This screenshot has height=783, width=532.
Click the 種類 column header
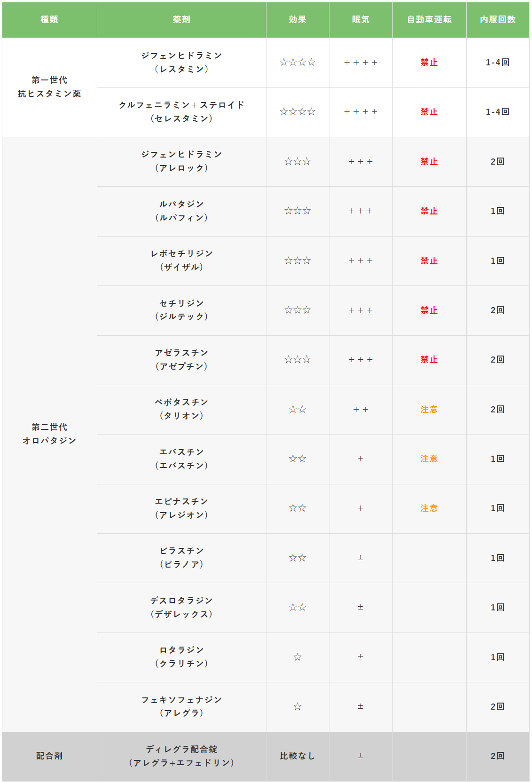click(49, 20)
